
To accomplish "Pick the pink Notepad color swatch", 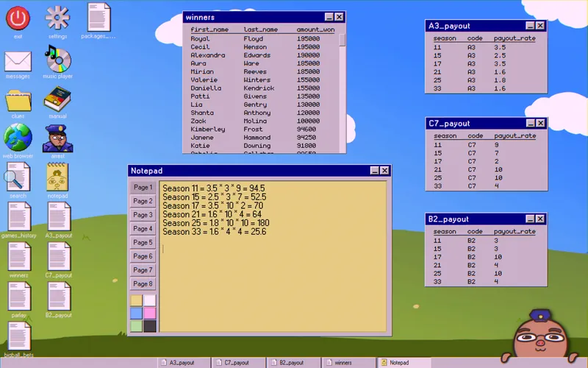I will tap(150, 314).
